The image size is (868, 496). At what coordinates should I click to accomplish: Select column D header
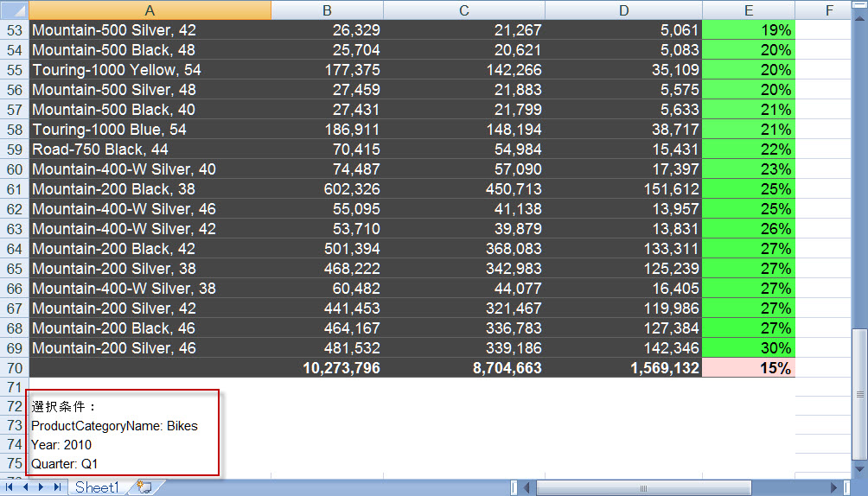624,10
